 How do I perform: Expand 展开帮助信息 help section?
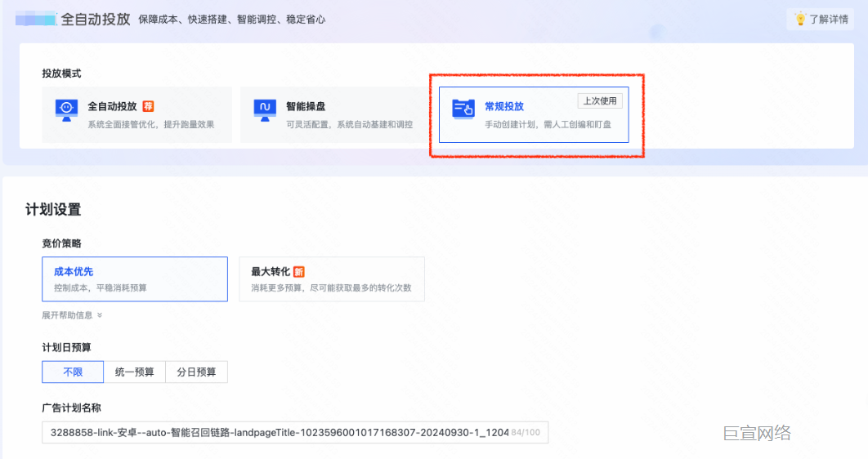pyautogui.click(x=72, y=315)
